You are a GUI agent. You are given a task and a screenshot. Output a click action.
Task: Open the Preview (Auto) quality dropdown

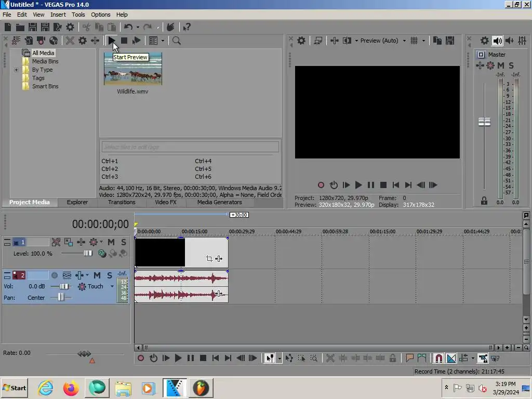(404, 41)
